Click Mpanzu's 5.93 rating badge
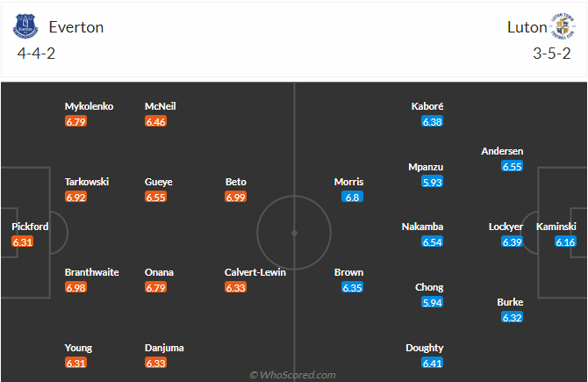The width and height of the screenshot is (588, 382). click(433, 182)
